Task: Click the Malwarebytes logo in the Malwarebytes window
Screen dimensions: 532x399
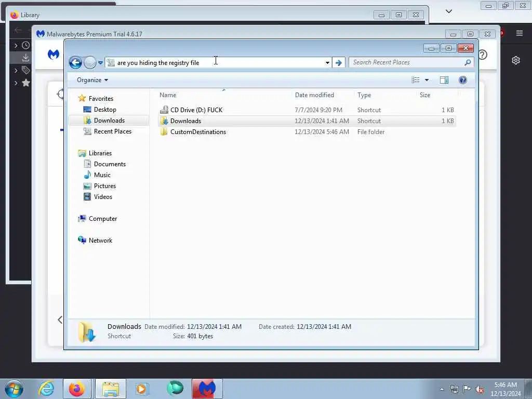Action: coord(54,54)
